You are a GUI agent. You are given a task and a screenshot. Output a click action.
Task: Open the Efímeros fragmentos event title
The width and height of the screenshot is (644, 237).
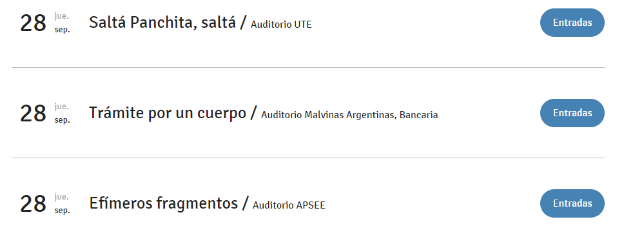pyautogui.click(x=164, y=203)
